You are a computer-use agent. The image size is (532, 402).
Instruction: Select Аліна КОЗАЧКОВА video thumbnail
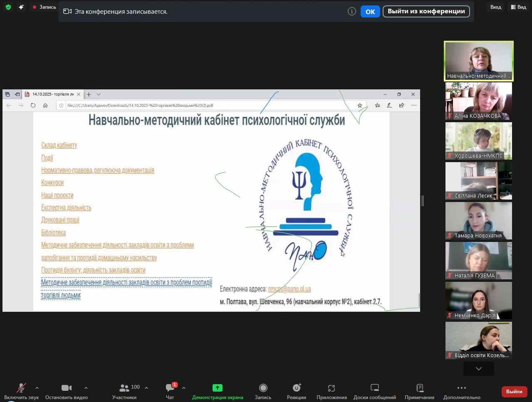pyautogui.click(x=478, y=101)
